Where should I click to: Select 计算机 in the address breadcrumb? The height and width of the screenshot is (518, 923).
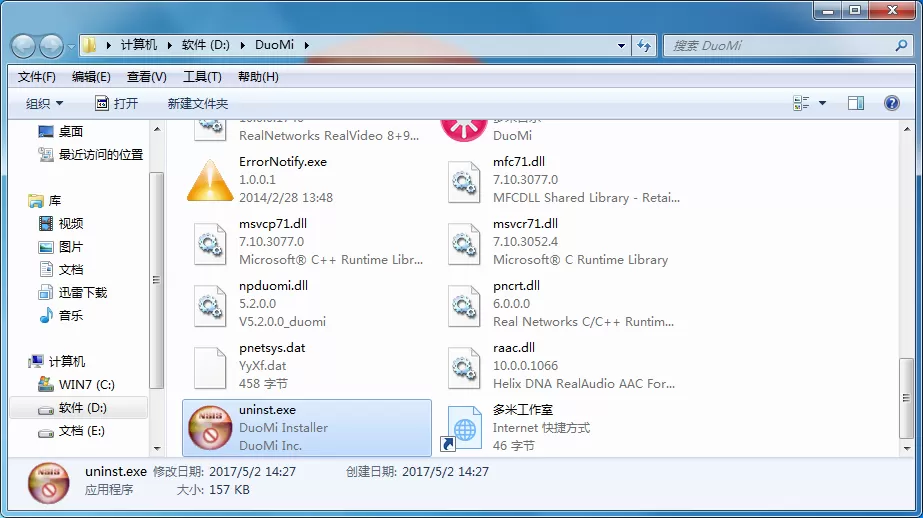click(x=139, y=45)
